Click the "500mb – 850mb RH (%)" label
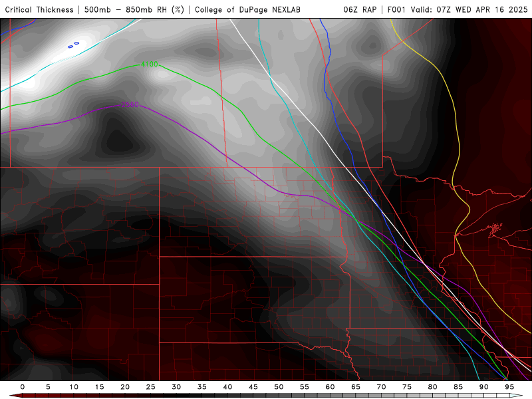 point(134,9)
